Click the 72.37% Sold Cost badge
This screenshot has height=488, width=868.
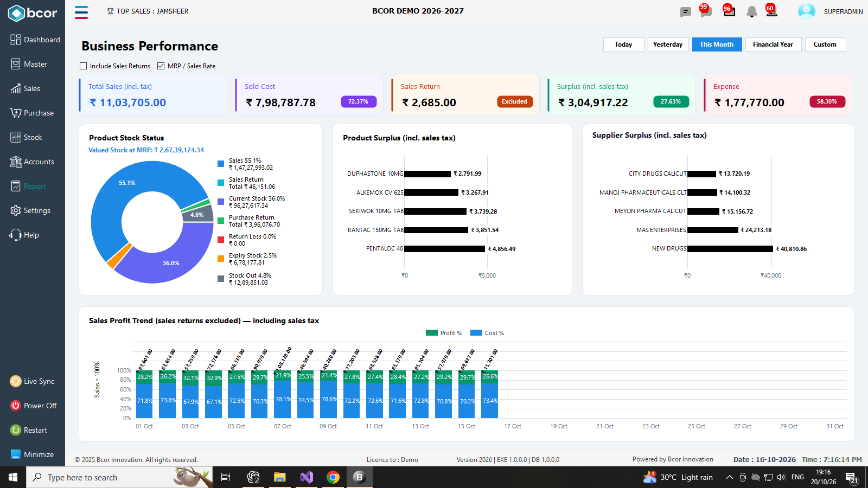359,101
